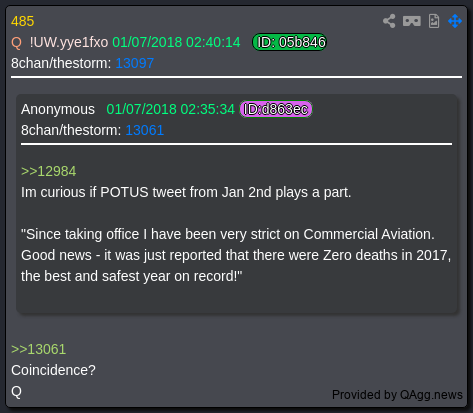Click the Coincidence? message text
Screen dimensions: 473x413
(x=53, y=370)
